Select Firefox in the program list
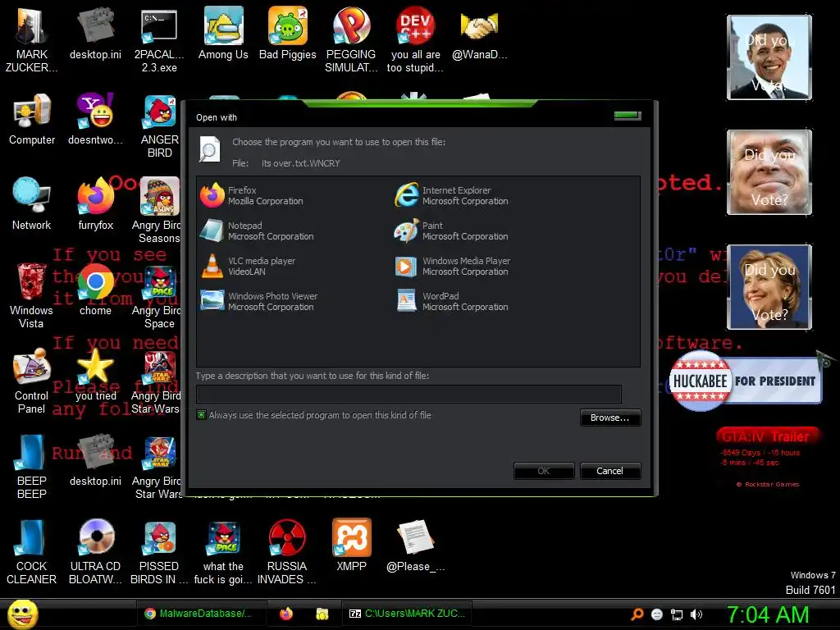840x630 pixels. pos(252,195)
